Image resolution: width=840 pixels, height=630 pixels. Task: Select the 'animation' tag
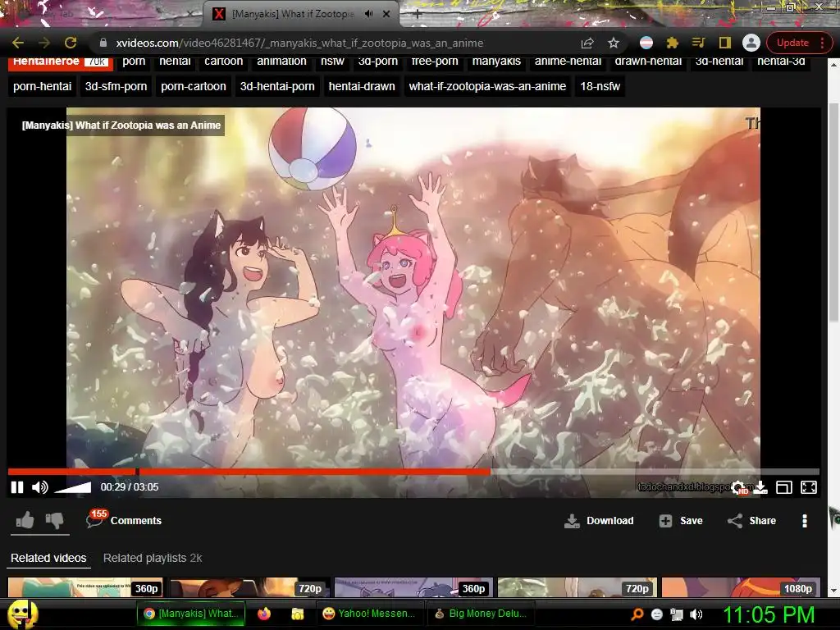pos(282,62)
